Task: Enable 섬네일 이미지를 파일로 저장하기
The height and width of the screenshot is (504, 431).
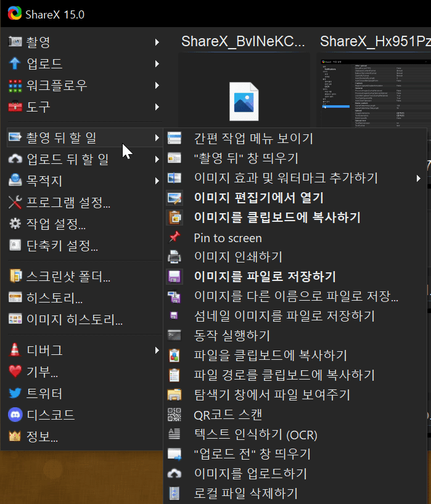Action: [295, 316]
